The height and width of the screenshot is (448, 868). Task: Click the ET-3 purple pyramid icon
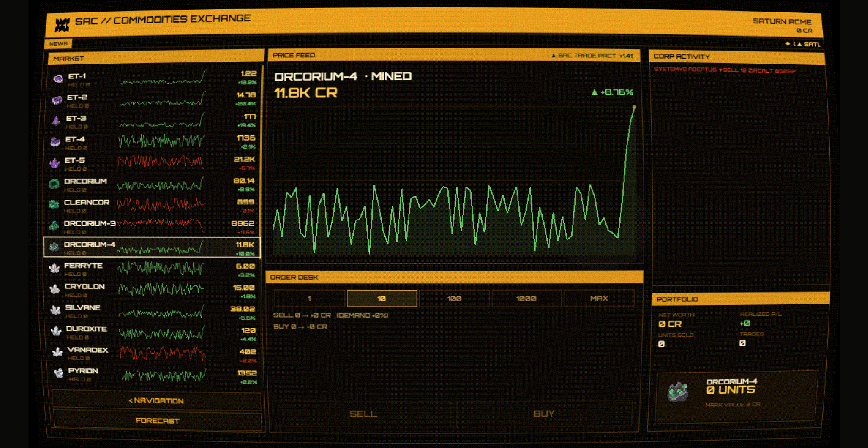point(56,121)
